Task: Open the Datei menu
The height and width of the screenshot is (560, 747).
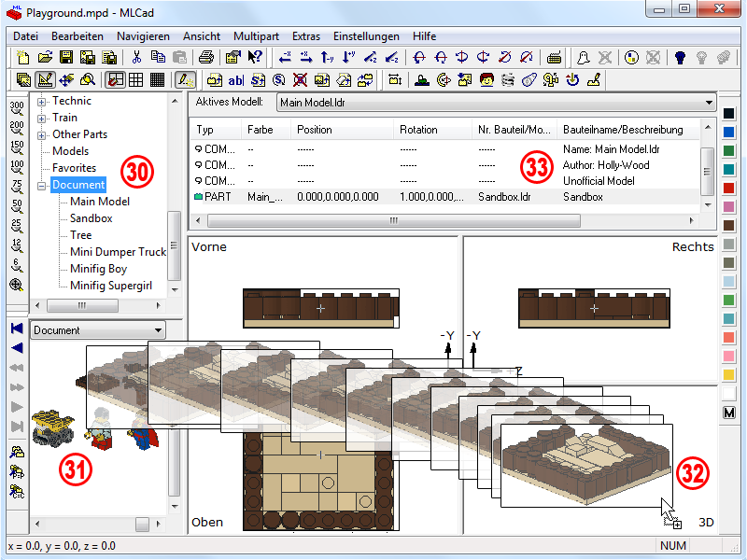Action: 26,36
